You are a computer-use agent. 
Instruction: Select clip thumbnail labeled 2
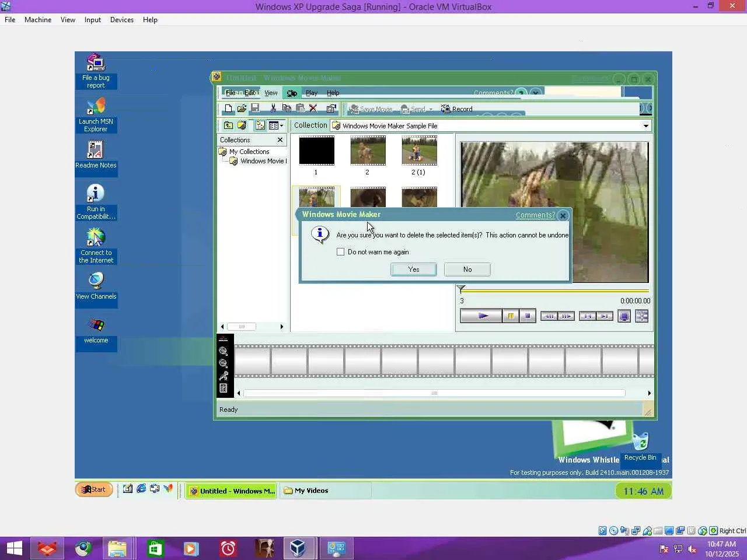coord(368,150)
